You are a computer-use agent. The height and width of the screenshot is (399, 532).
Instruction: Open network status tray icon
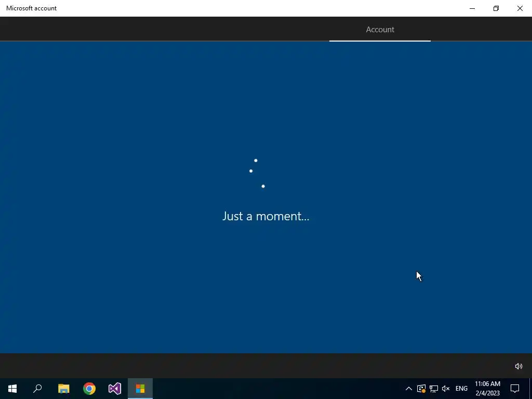pyautogui.click(x=434, y=389)
